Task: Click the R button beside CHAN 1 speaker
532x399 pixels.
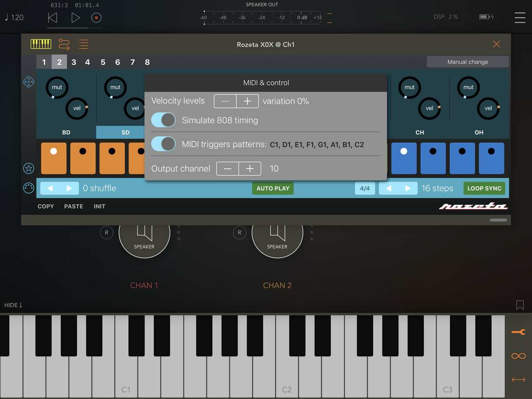Action: 106,232
